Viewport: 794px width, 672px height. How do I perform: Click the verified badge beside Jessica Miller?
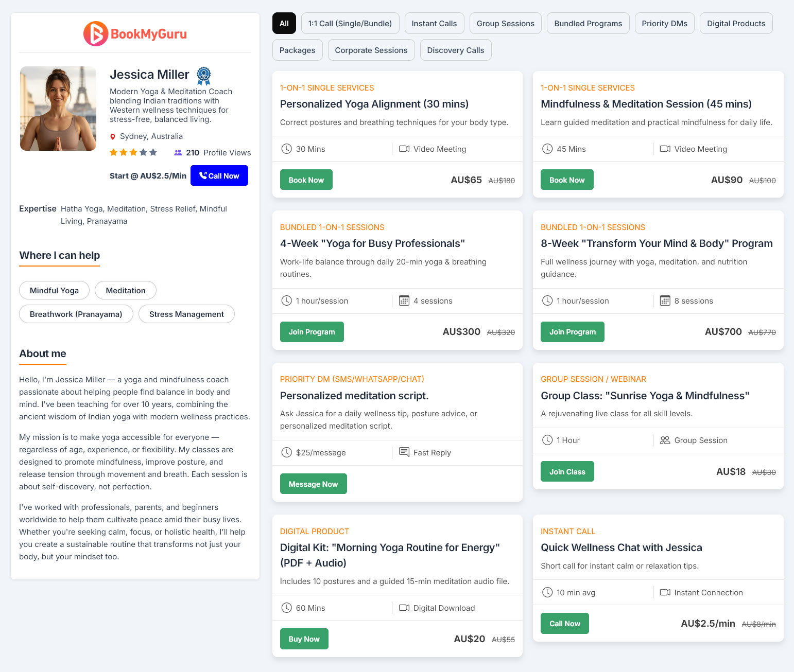204,76
